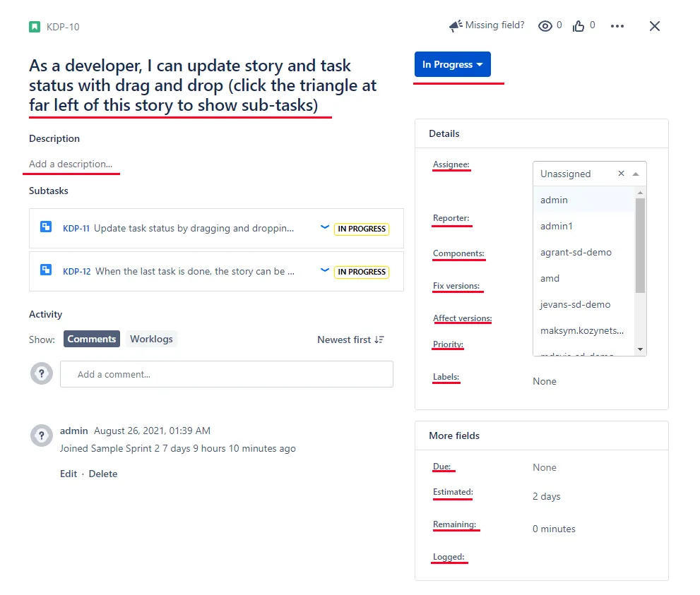Click the Labels value None
700x595 pixels.
click(x=544, y=381)
